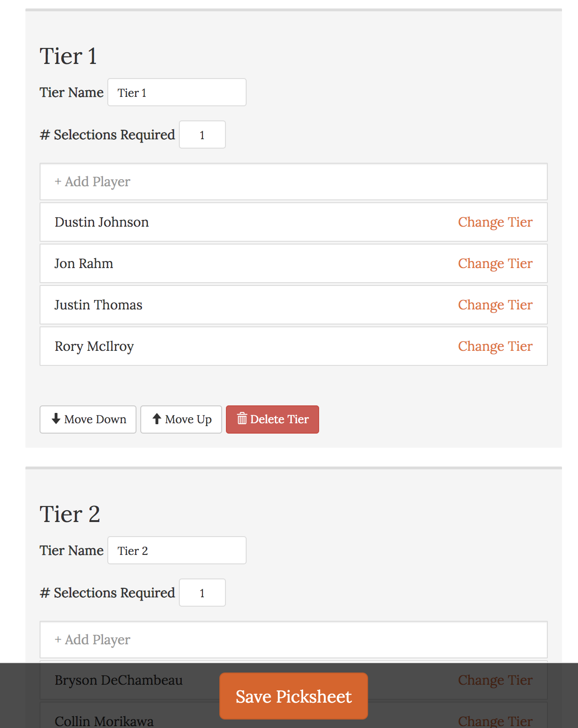The height and width of the screenshot is (728, 578).
Task: Click the Delete Tier trash icon
Action: tap(242, 419)
